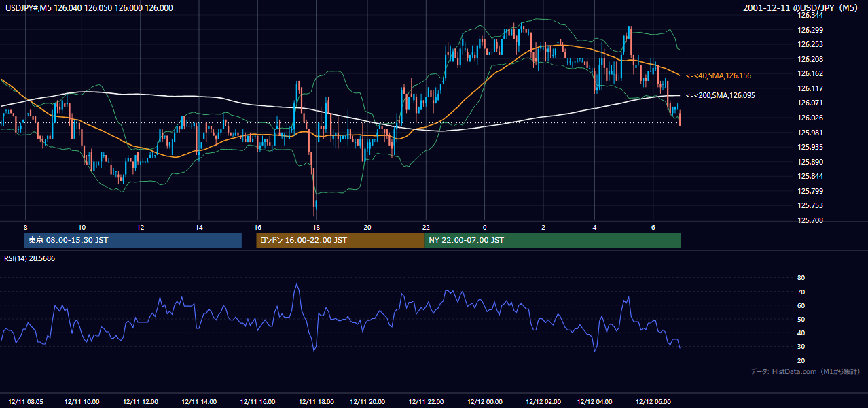Click price axis value 125.753
Screen dimensions: 868x408
[x=810, y=205]
